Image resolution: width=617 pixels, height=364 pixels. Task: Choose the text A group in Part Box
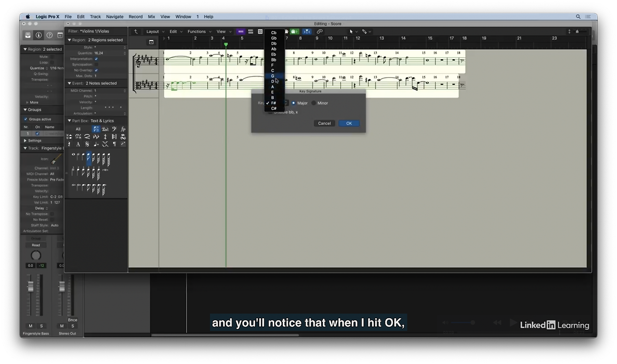tap(78, 144)
